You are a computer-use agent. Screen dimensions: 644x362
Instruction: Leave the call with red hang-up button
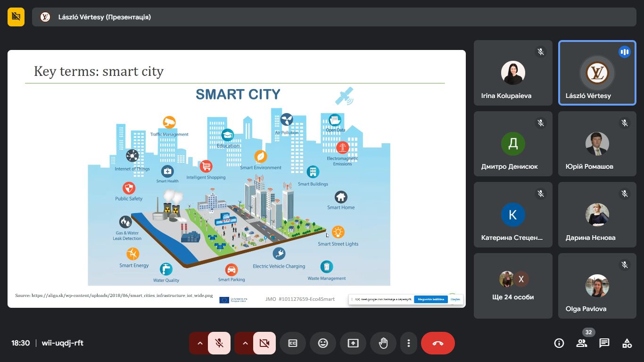coord(438,343)
